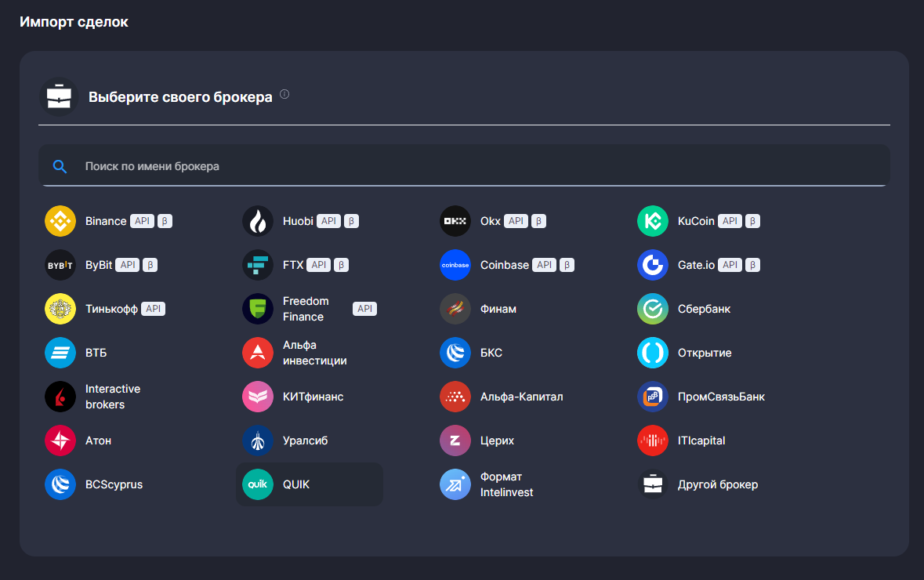
Task: Click the beta badge next to Gate.io
Action: pyautogui.click(x=752, y=265)
